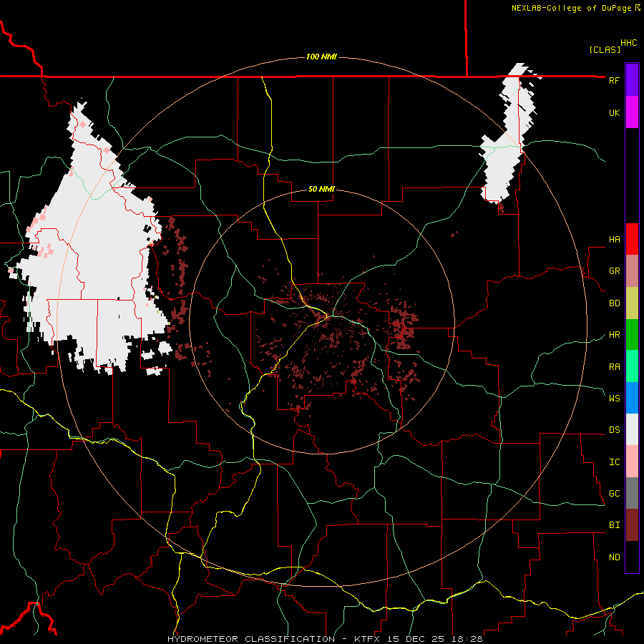This screenshot has width=644, height=644.
Task: Select the pink IC legend swatch
Action: (x=632, y=462)
